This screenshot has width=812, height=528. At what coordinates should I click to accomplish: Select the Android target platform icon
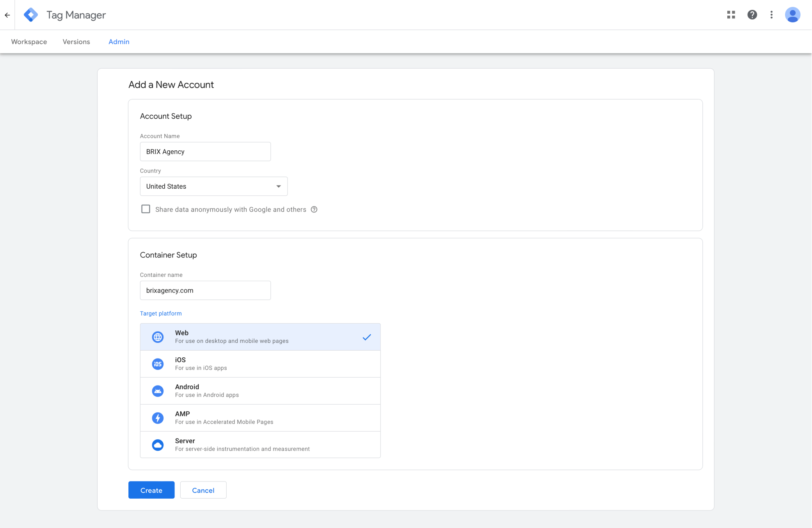[158, 391]
